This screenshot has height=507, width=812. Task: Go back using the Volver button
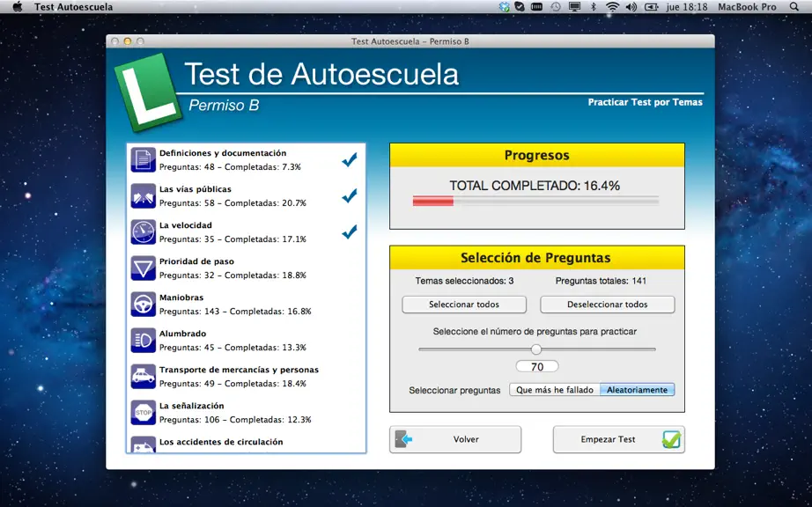click(x=455, y=439)
